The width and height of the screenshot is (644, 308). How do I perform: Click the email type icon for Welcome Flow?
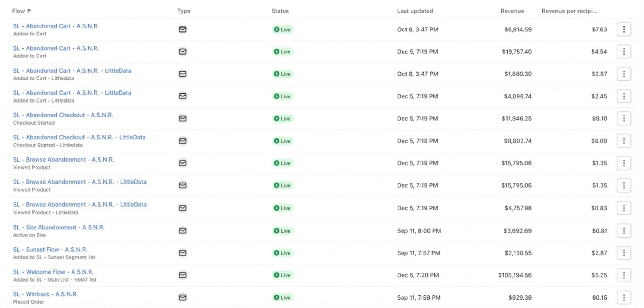[x=182, y=275]
